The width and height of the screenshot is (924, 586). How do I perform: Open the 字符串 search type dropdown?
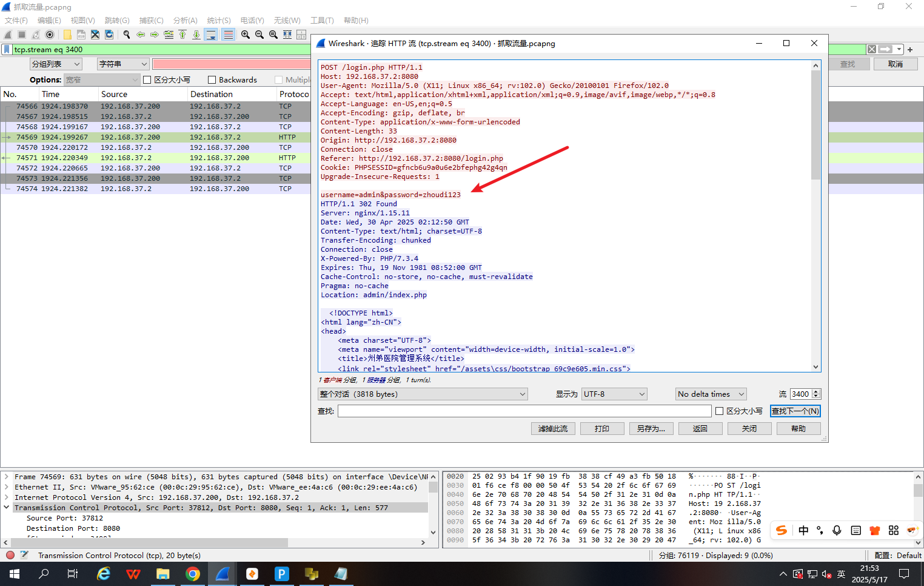coord(123,64)
